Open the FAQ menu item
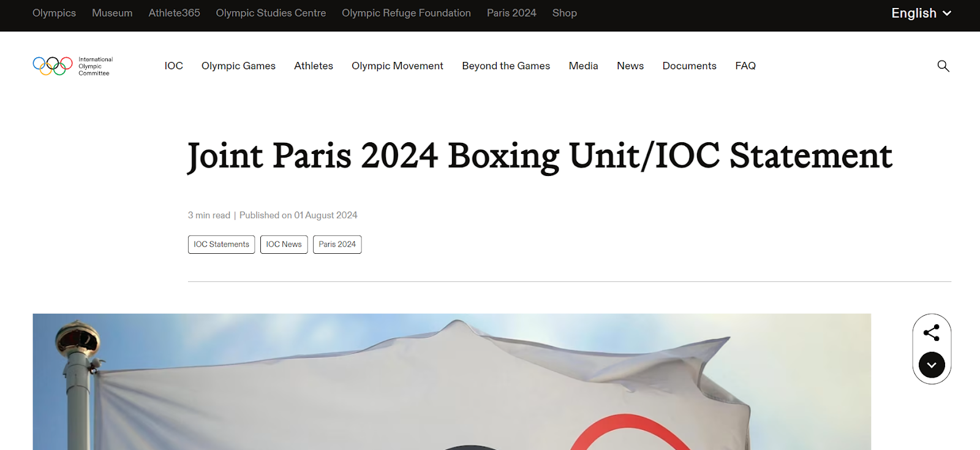 click(745, 66)
